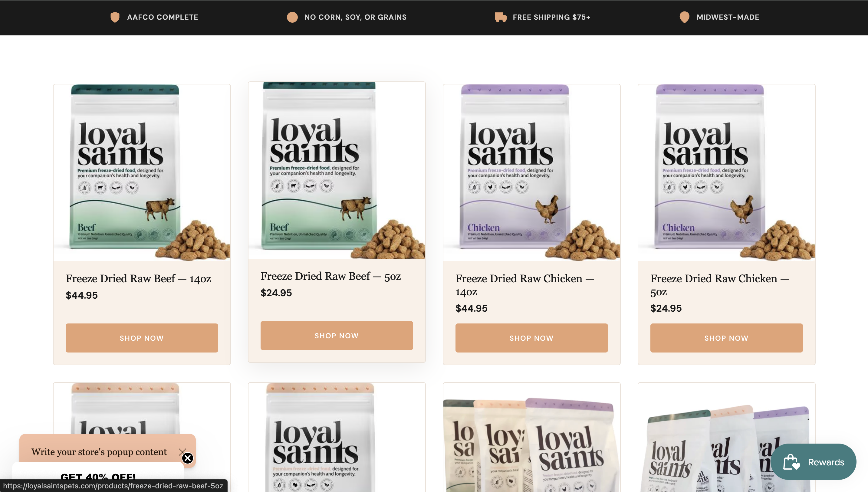Shop now for Freeze Dried Raw Beef 14oz

click(142, 338)
